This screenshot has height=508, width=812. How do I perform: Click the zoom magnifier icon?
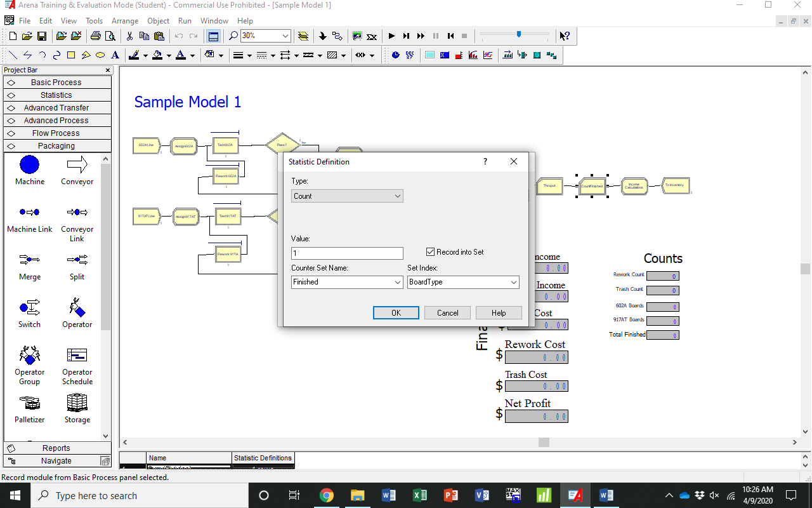coord(233,36)
